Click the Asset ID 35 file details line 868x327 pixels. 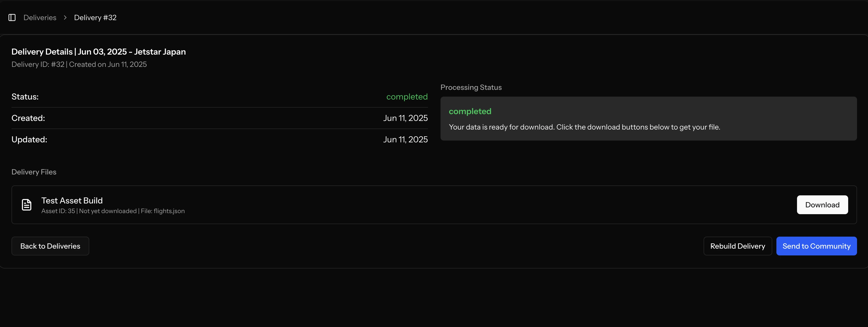tap(113, 211)
